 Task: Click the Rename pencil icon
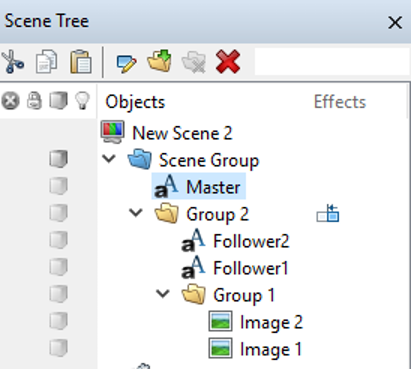pyautogui.click(x=126, y=64)
